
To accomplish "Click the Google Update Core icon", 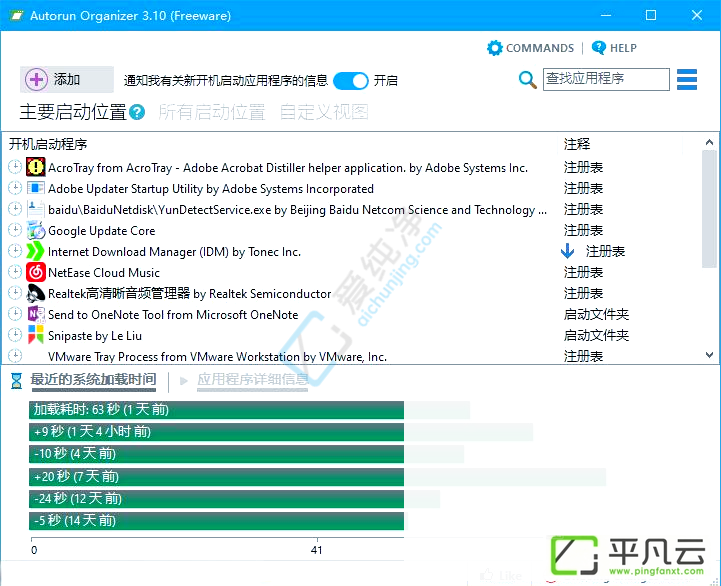I will click(x=35, y=230).
